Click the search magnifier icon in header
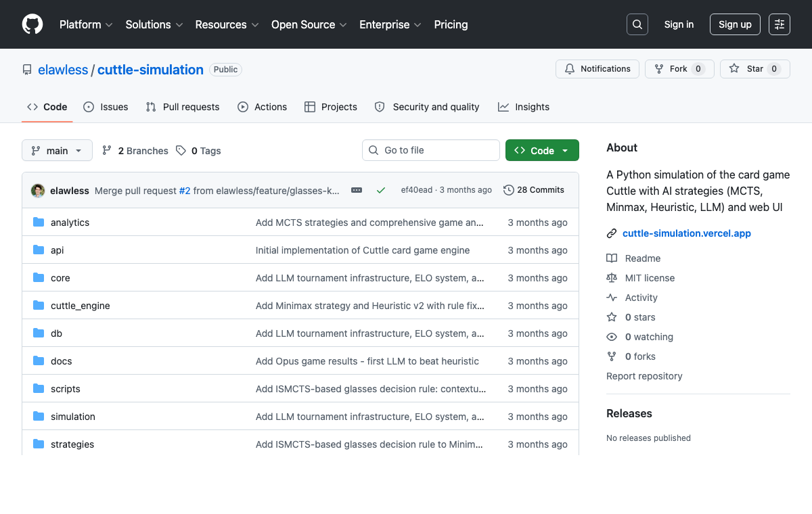 (637, 24)
